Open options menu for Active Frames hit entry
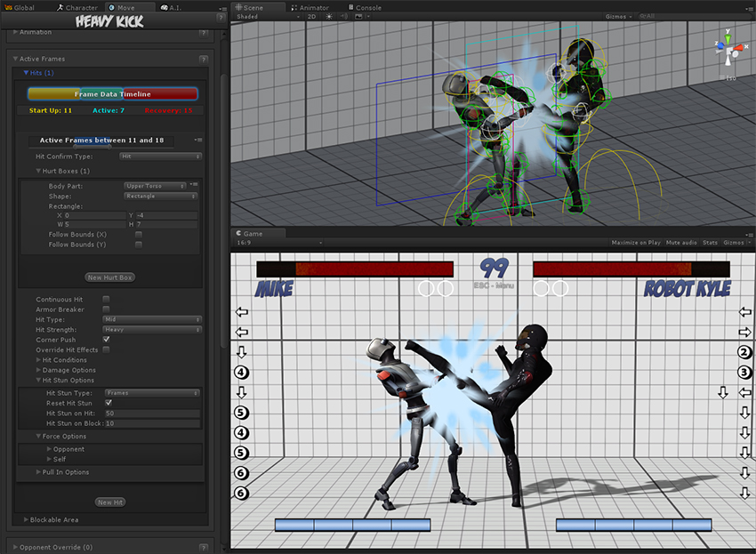The image size is (756, 554). pos(198,140)
